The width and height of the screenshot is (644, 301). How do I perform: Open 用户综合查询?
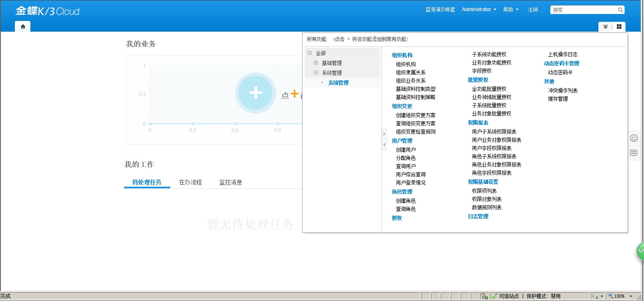411,174
